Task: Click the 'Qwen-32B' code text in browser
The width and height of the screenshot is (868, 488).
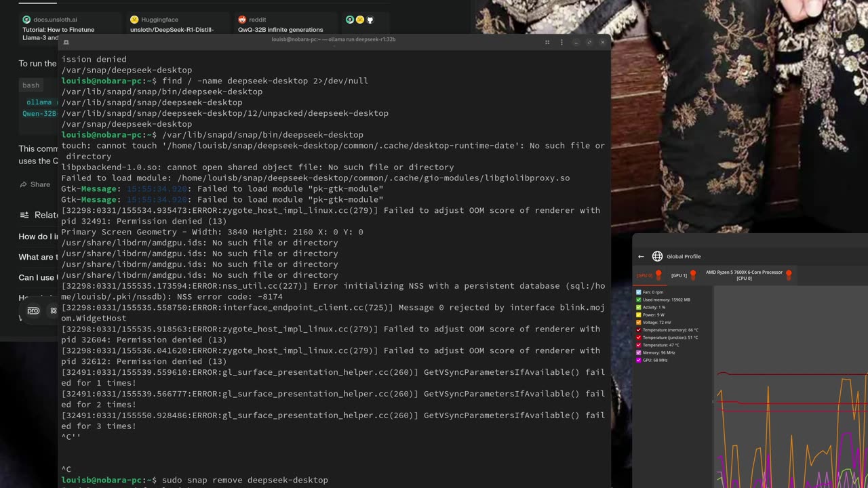Action: coord(39,114)
